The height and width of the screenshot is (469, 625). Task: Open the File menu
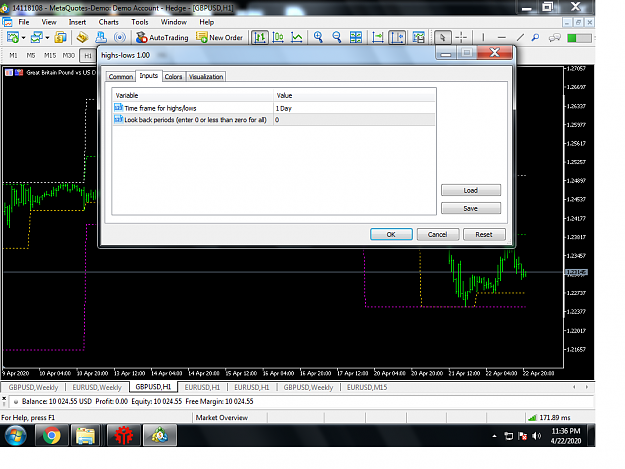tap(24, 22)
